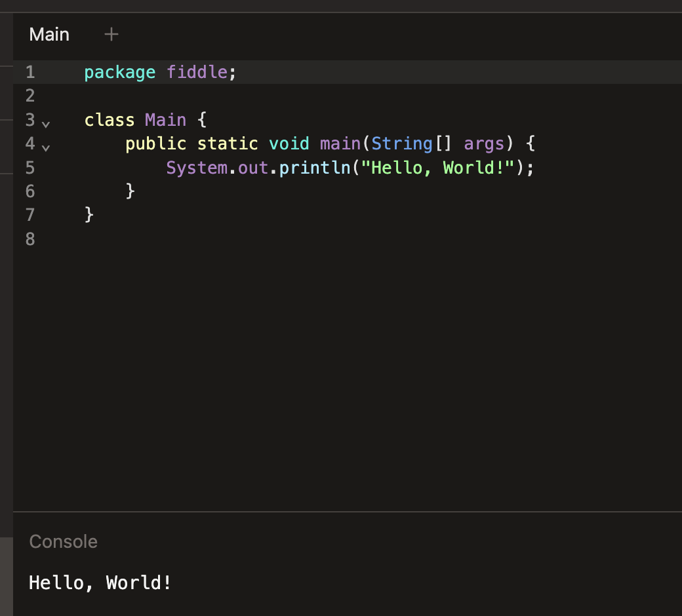Click the println method call
Screen dimensions: 682x616
(x=315, y=168)
